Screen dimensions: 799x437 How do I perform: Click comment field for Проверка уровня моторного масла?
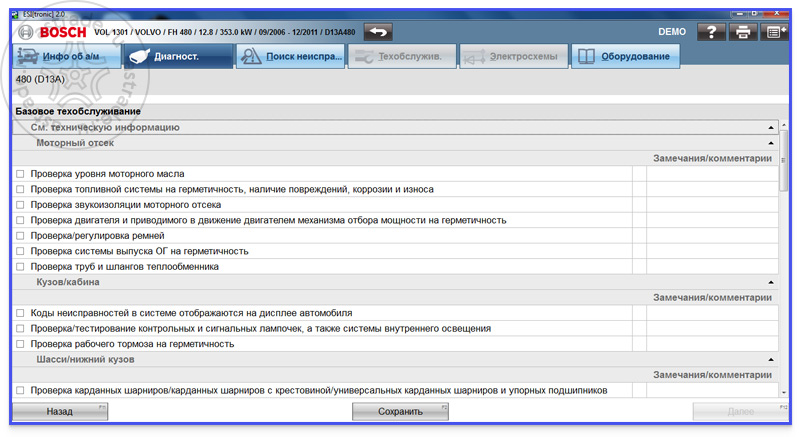[x=712, y=174]
